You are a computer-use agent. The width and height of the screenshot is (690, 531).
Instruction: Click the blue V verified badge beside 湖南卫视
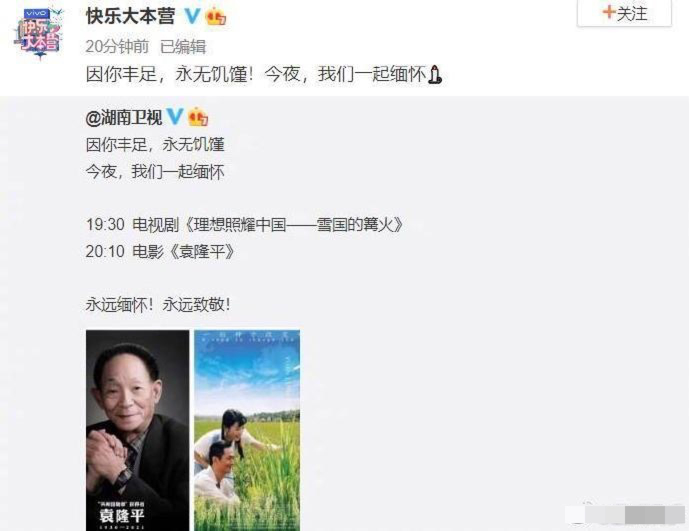174,117
